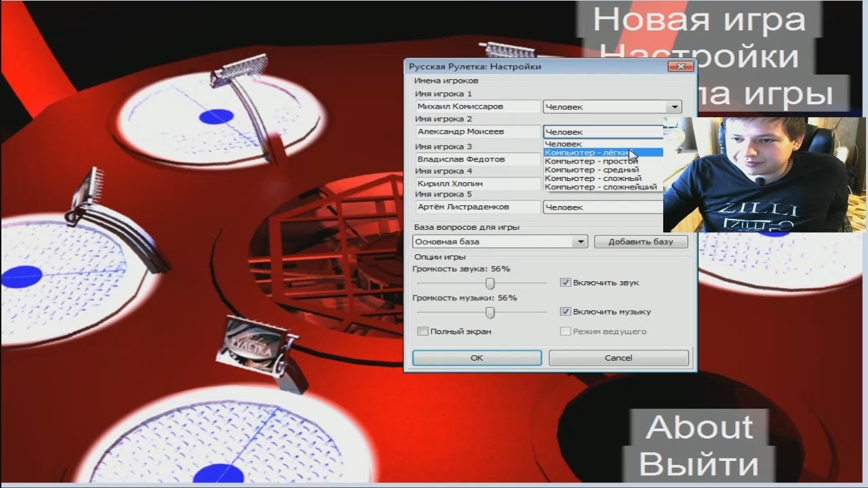Viewport: 868px width, 488px height.
Task: Click the 'Громкость музыки: 56%' label
Action: (465, 298)
